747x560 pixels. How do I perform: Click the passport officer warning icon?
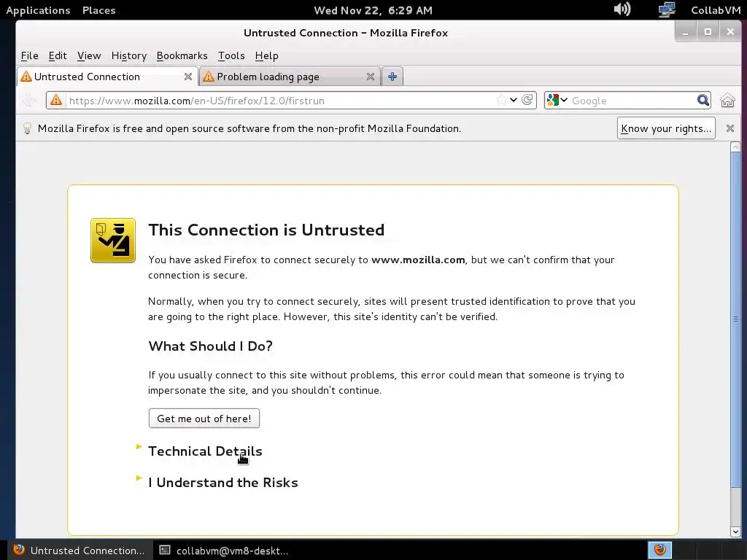pos(113,241)
